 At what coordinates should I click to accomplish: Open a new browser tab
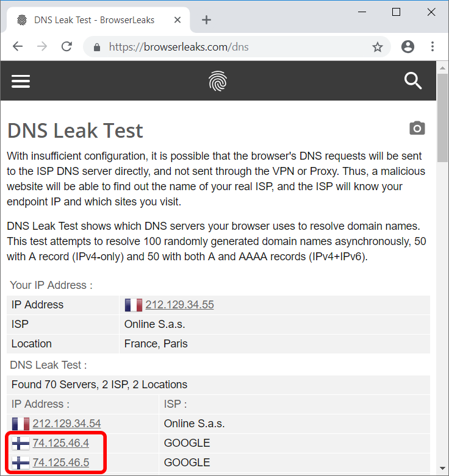[206, 20]
